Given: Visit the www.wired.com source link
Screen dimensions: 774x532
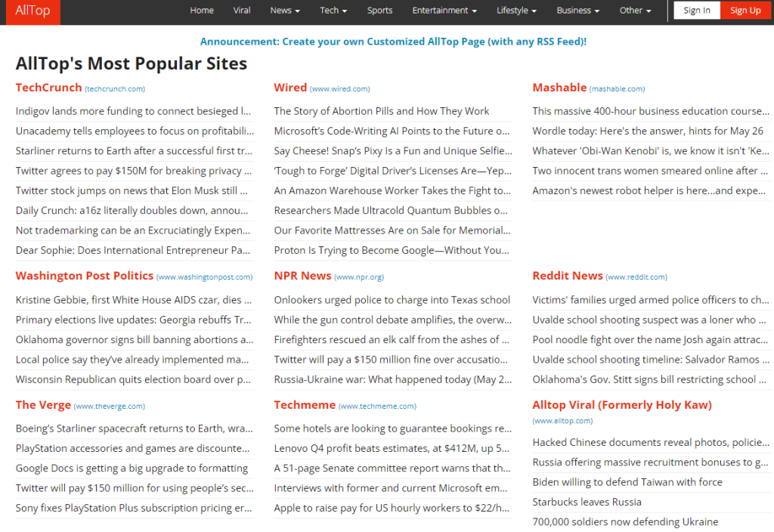Looking at the screenshot, I should pos(339,89).
